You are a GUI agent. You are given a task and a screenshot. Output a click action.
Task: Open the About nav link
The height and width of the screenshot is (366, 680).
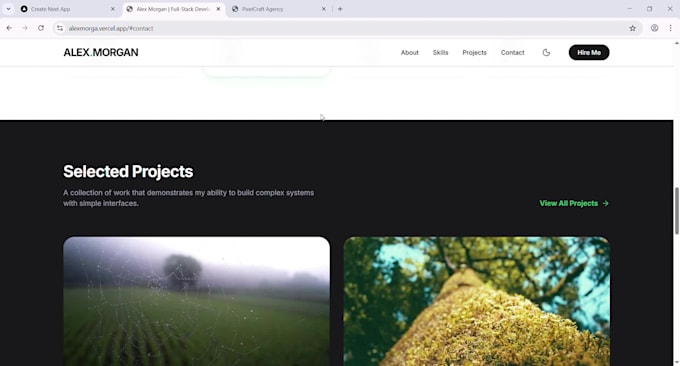[x=409, y=52]
